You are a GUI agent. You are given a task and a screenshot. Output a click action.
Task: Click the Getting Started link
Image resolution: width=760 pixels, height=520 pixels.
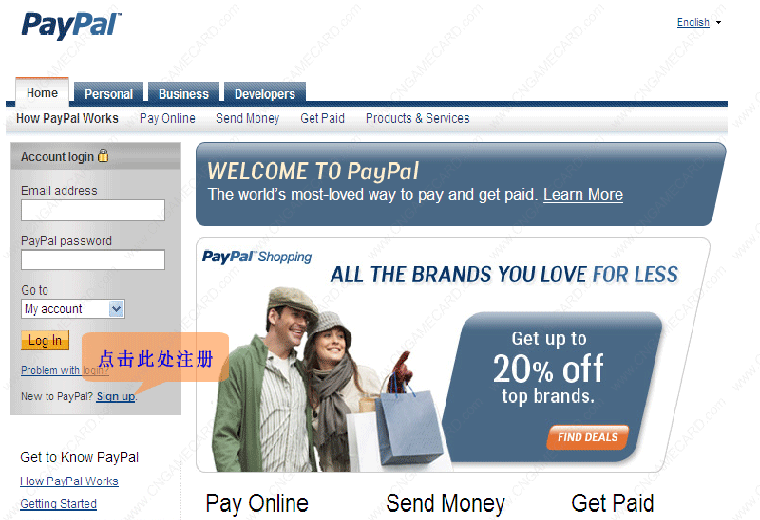[x=59, y=504]
